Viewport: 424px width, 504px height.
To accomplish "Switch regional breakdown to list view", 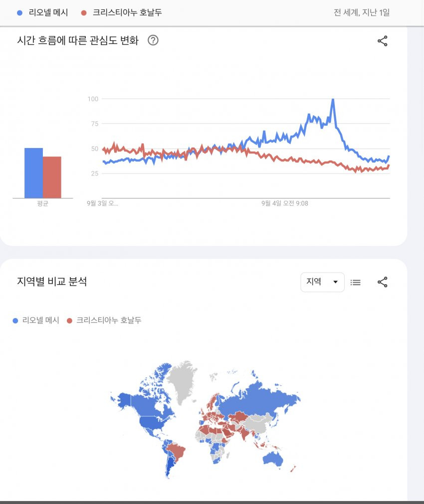I will click(x=356, y=282).
